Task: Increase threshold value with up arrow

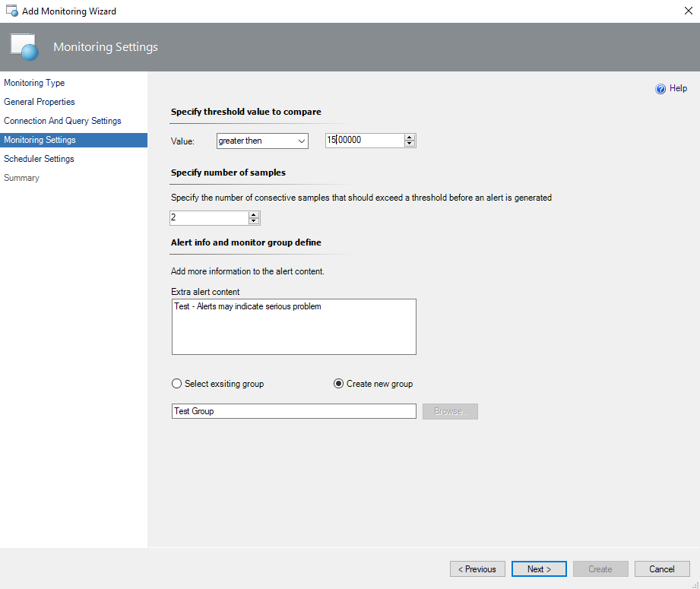Action: (410, 138)
